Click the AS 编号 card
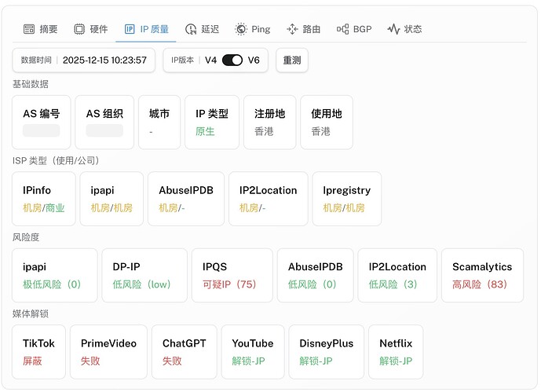Image resolution: width=541 pixels, height=392 pixels. pyautogui.click(x=42, y=122)
